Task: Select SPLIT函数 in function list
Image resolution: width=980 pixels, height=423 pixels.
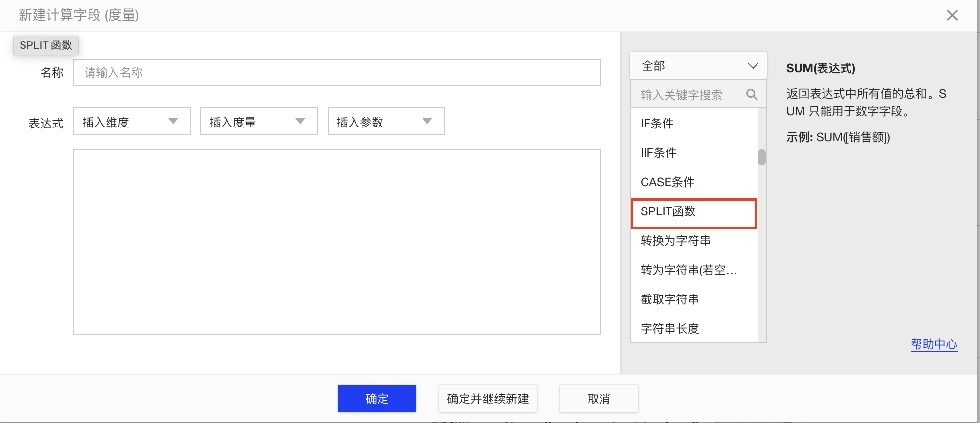Action: [668, 211]
